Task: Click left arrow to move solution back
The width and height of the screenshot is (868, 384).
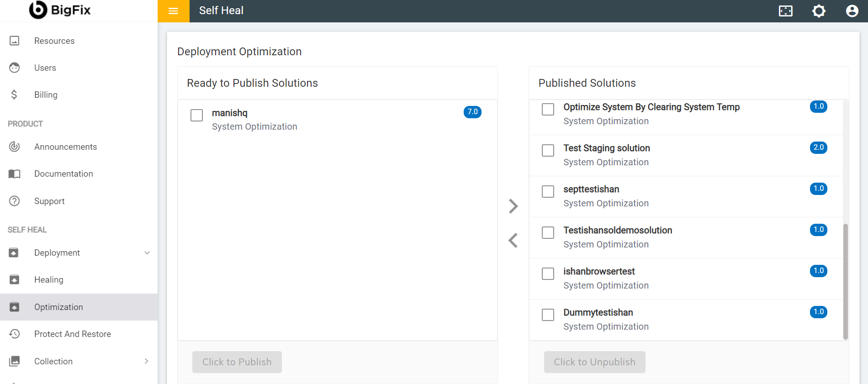Action: click(x=513, y=240)
